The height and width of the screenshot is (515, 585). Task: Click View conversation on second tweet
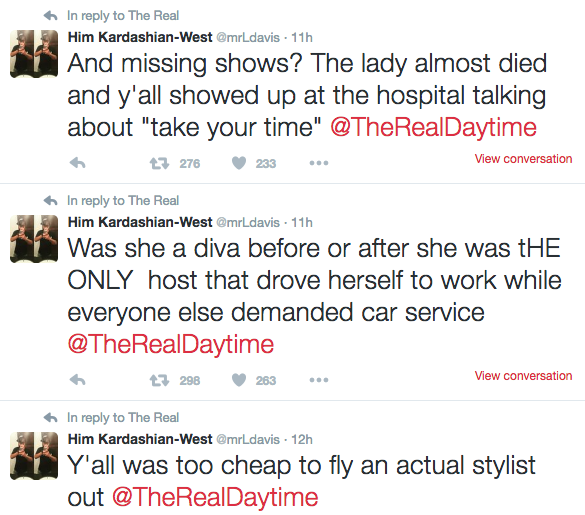(x=523, y=375)
